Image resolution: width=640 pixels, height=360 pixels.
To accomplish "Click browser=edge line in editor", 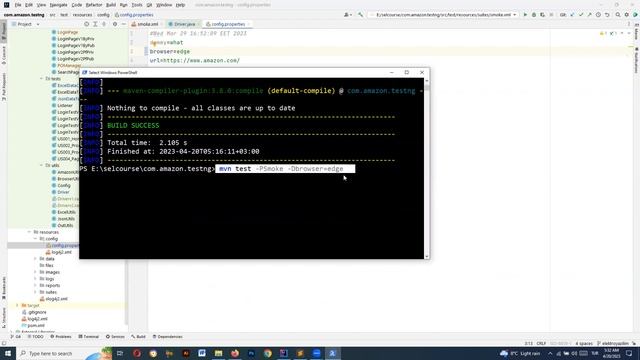I will click(x=170, y=51).
